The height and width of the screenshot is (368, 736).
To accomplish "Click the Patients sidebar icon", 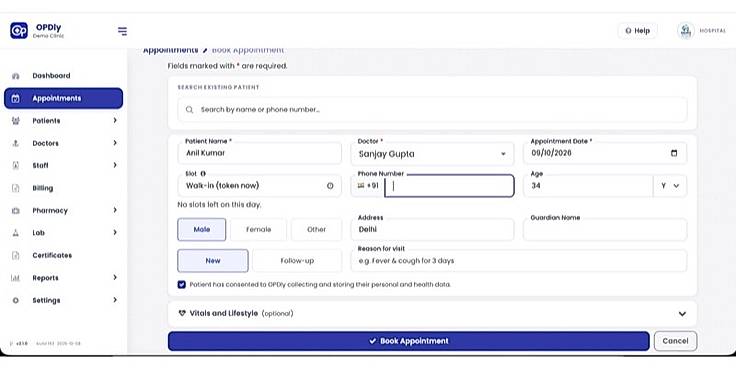I will coord(15,121).
